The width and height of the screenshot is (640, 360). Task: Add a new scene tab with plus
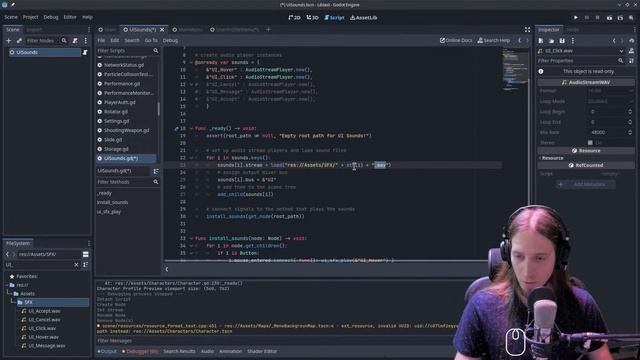click(x=268, y=29)
